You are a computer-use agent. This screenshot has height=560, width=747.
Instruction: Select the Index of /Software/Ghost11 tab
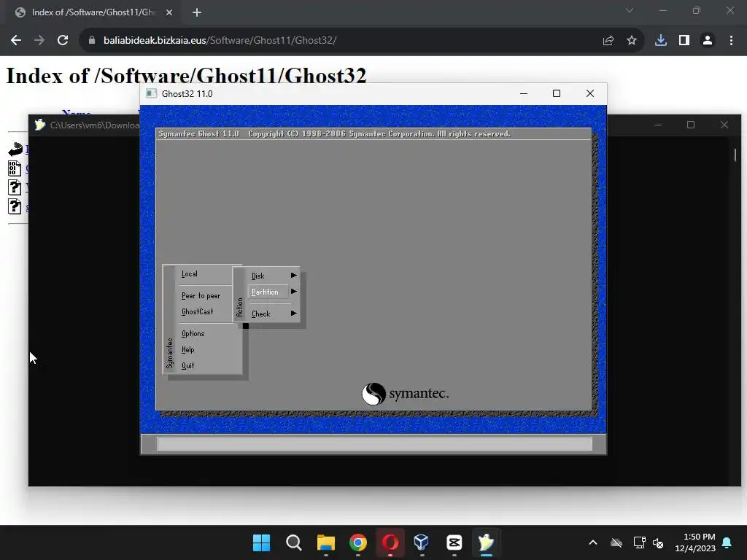click(93, 12)
